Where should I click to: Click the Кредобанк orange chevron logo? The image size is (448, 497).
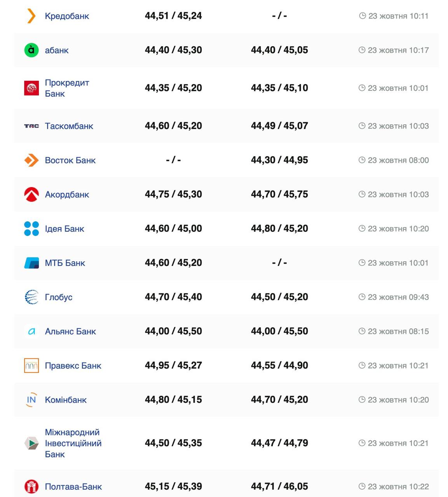click(x=31, y=16)
